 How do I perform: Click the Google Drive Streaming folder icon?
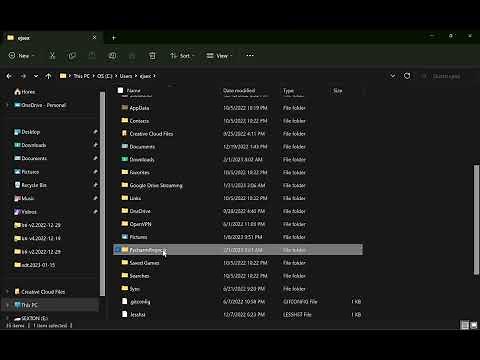coord(125,185)
